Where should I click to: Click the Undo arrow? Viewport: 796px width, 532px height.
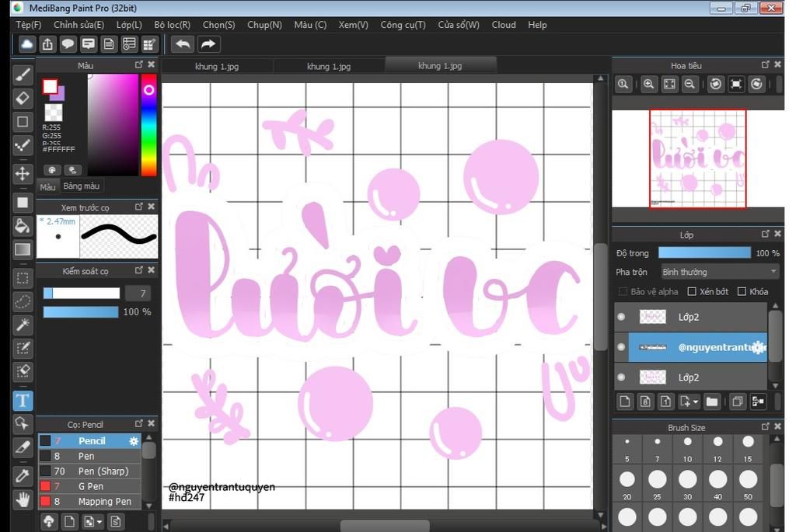pos(183,44)
